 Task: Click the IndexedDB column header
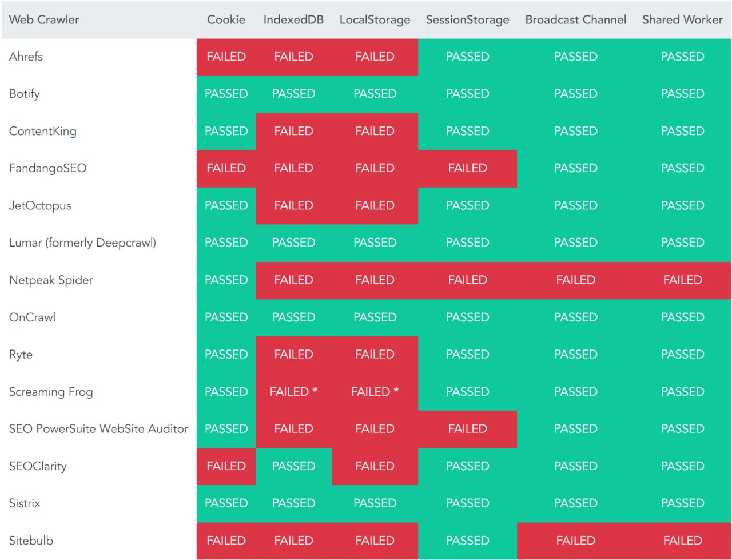click(x=293, y=19)
